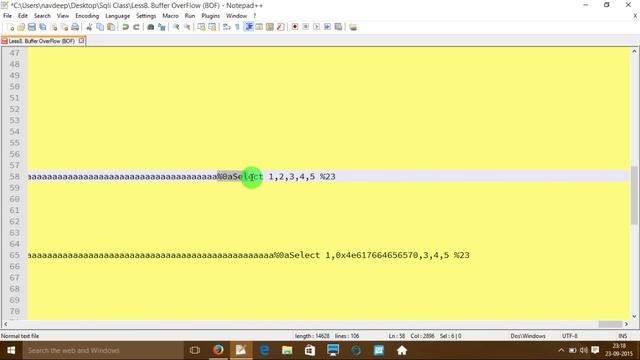Toggle the Document Map panel icon
The image size is (640, 360).
(270, 27)
